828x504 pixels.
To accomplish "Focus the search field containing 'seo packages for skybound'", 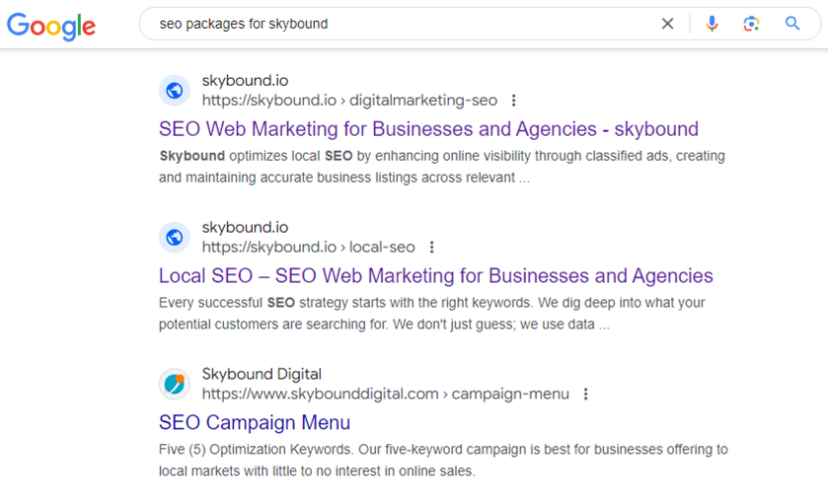I will pos(395,24).
